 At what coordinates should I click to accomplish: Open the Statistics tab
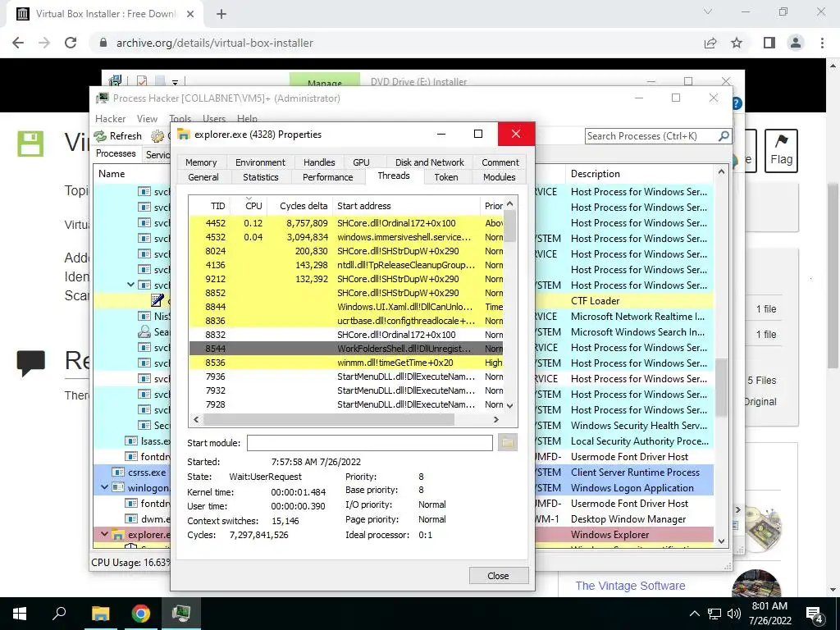(x=260, y=177)
